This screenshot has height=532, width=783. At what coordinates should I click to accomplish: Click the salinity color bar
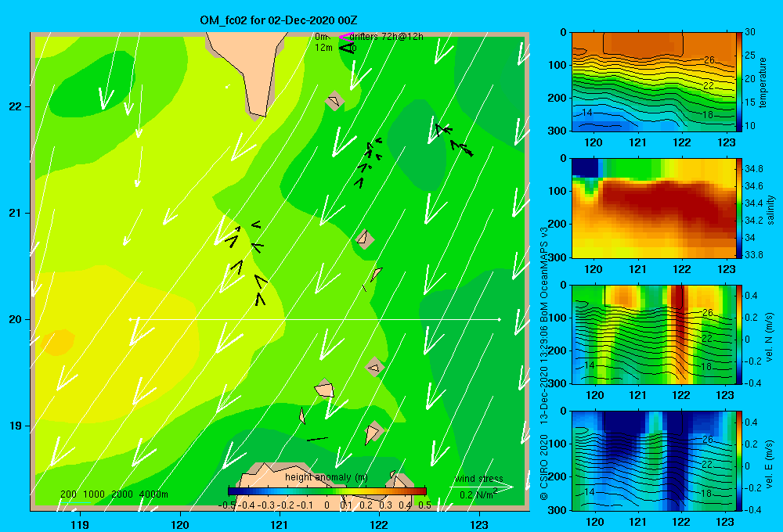click(739, 208)
